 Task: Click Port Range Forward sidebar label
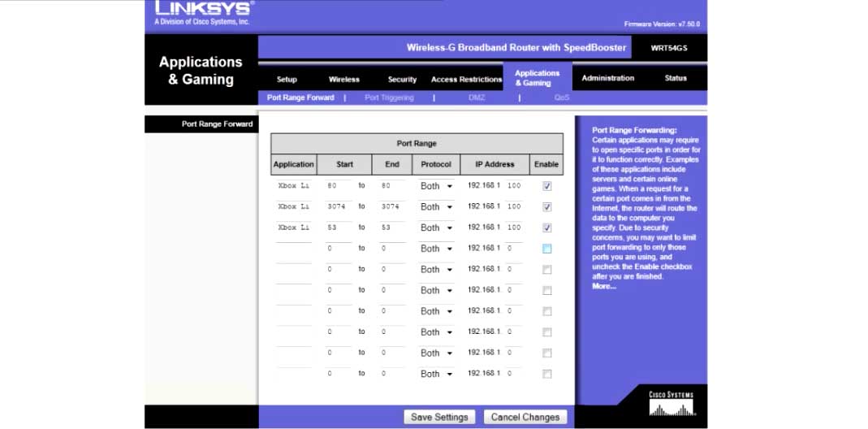pyautogui.click(x=217, y=124)
